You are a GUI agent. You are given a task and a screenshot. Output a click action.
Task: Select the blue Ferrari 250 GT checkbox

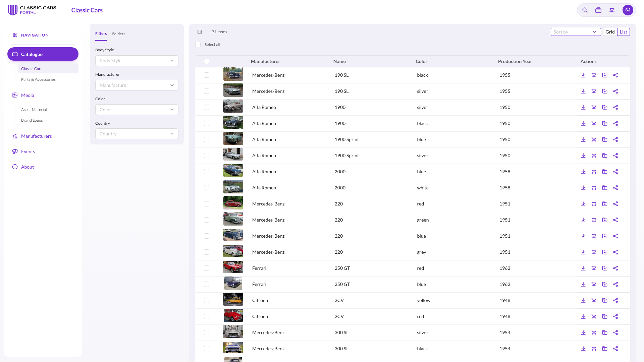tap(207, 284)
